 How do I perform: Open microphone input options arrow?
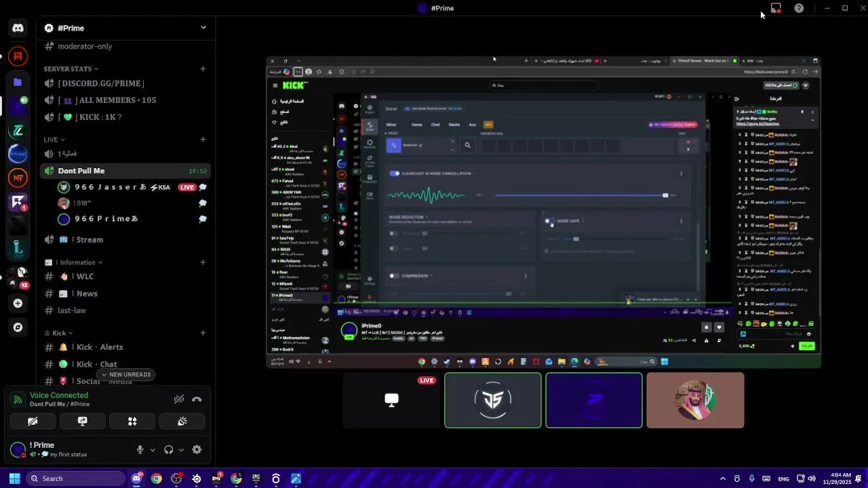click(152, 449)
